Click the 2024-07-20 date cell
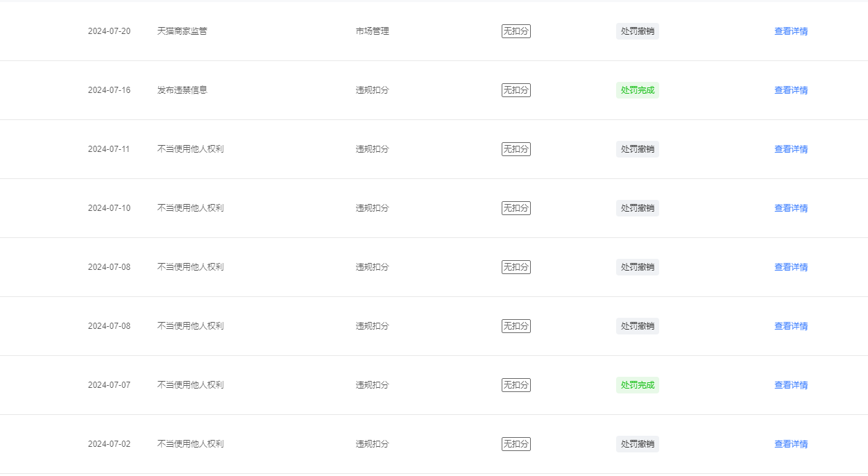Viewport: 868px width, 476px height. point(109,31)
